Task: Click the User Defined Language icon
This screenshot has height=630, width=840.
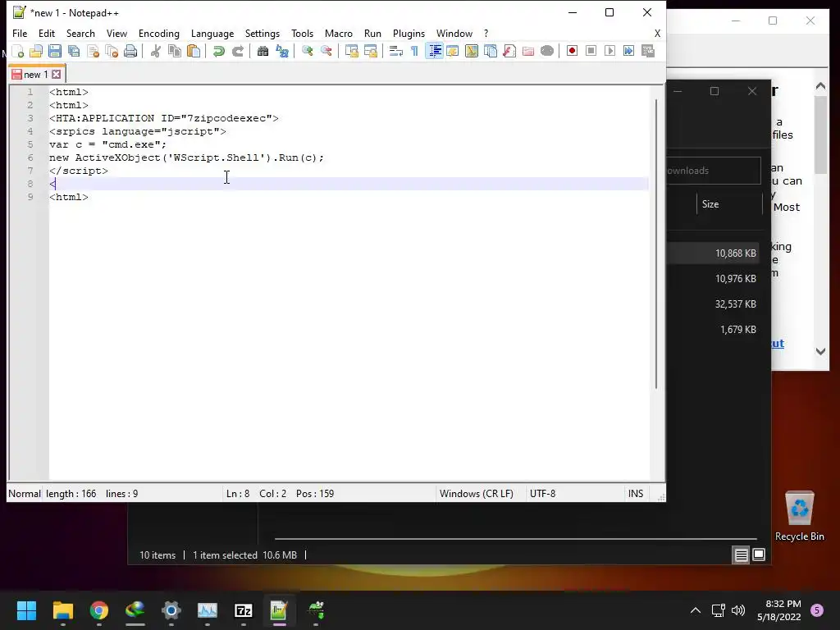Action: point(453,51)
